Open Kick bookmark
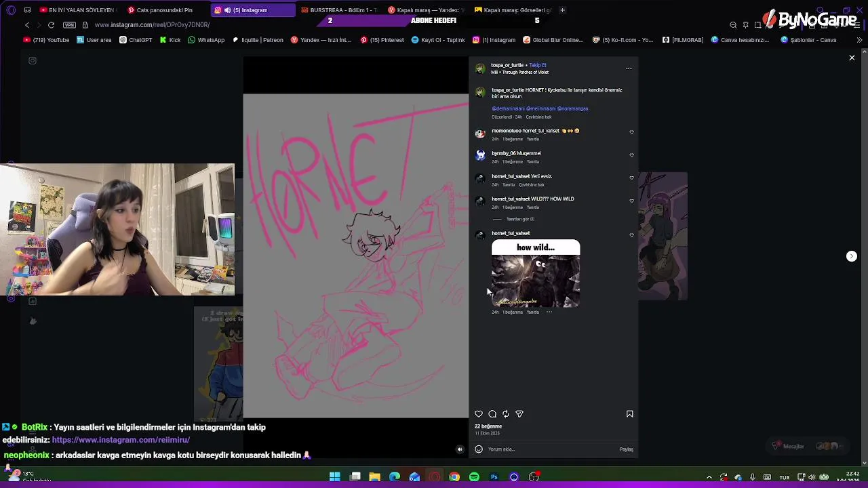This screenshot has height=488, width=868. tap(170, 40)
